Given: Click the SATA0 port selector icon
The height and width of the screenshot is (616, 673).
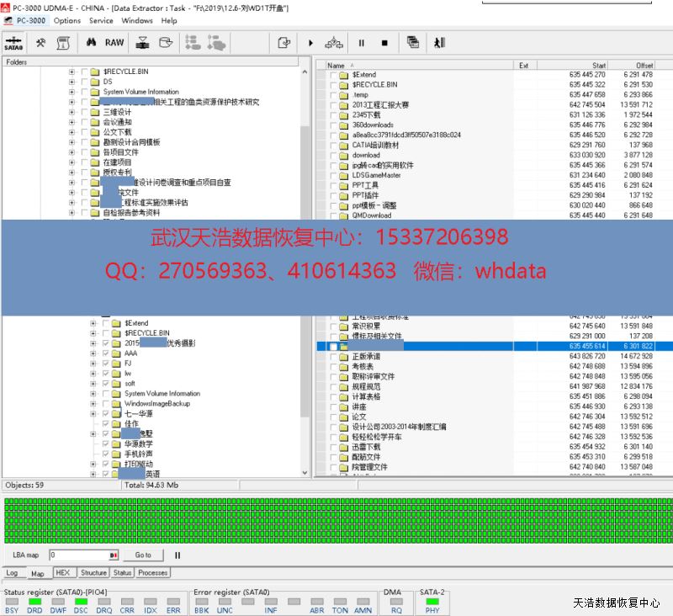Looking at the screenshot, I should point(13,42).
